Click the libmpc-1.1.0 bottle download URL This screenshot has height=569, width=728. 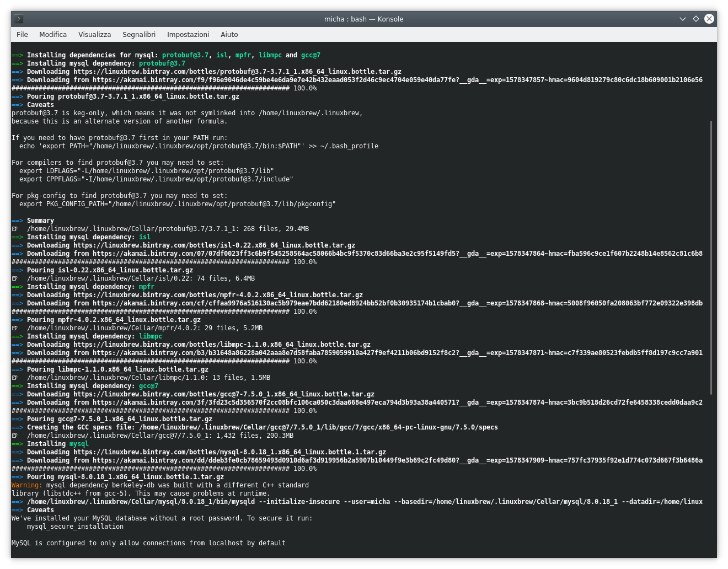[x=222, y=345]
